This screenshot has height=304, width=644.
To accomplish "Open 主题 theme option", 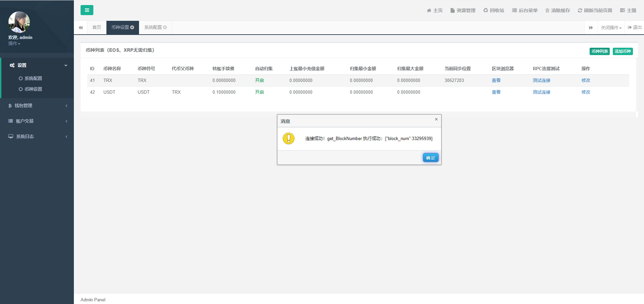I will coord(628,10).
